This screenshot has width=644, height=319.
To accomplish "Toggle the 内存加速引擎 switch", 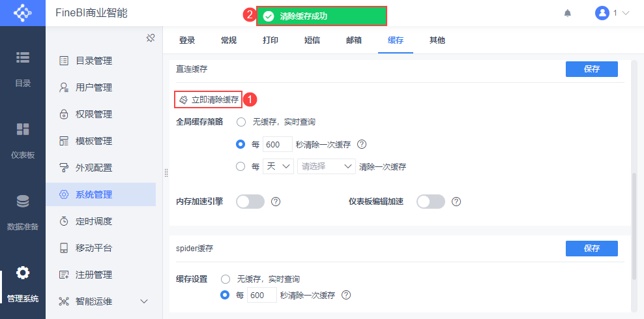I will pos(250,202).
